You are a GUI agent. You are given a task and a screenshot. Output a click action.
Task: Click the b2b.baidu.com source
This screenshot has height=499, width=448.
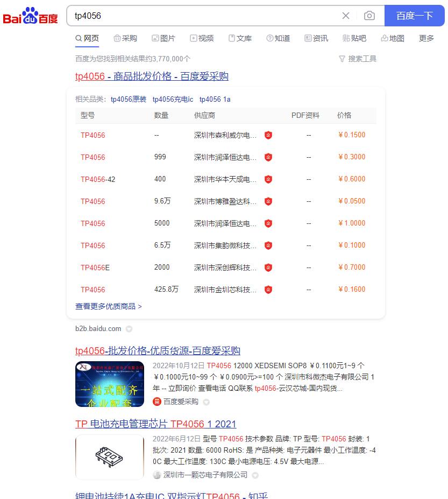coord(98,329)
